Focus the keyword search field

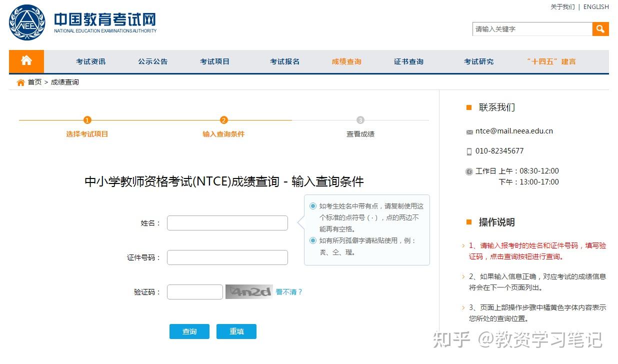click(x=532, y=29)
